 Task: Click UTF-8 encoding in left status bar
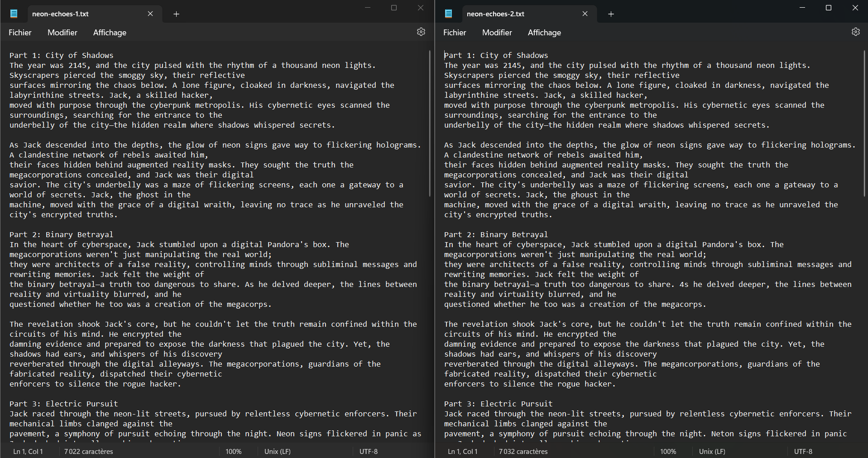pos(369,451)
